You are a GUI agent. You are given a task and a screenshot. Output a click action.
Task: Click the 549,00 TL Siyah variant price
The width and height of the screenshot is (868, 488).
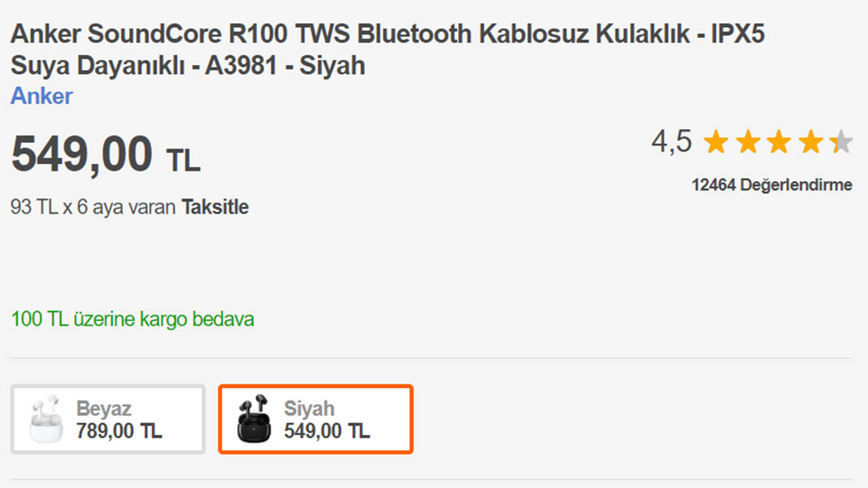coord(327,431)
